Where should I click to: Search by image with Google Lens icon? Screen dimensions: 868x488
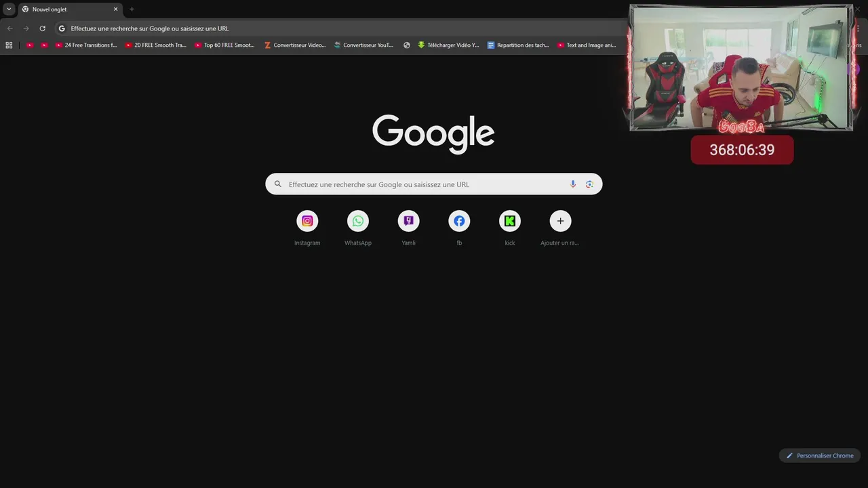(589, 184)
